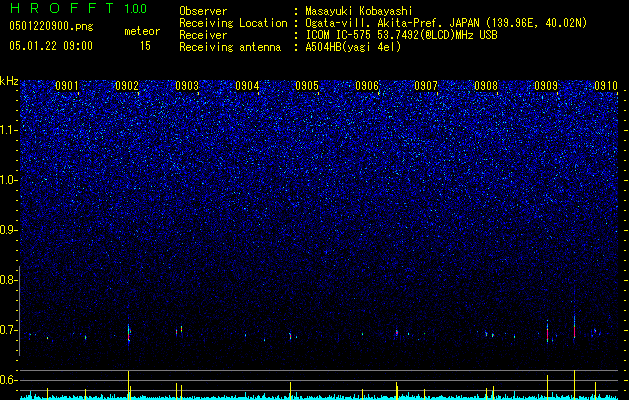Click the 0910 time marker

pos(606,86)
